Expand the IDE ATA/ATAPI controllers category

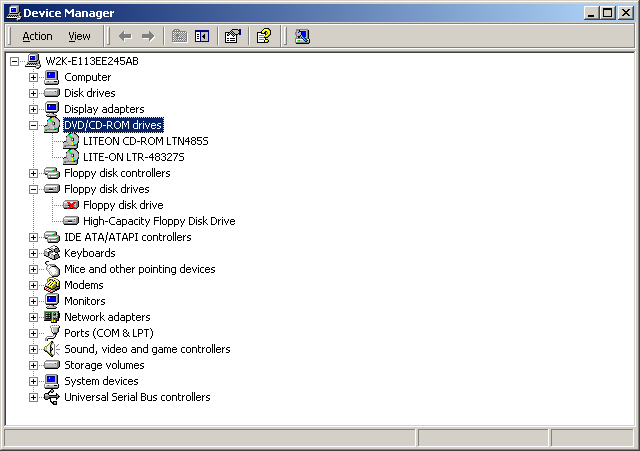(x=33, y=237)
